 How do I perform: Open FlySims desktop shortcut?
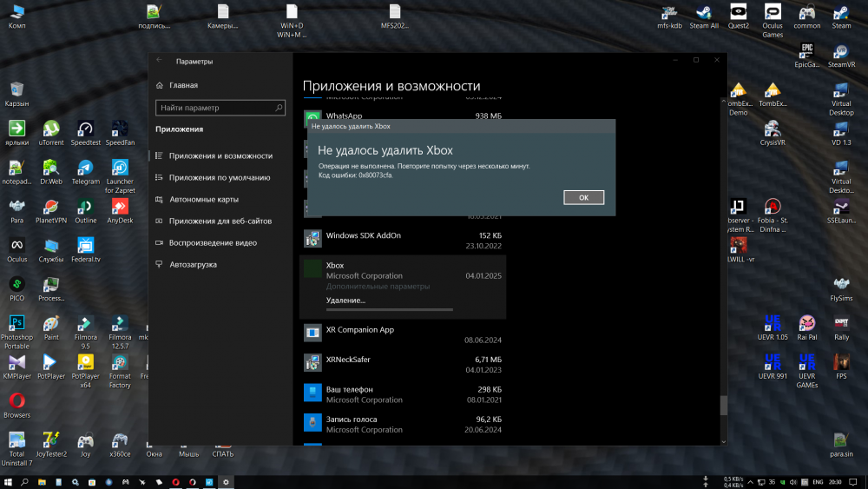point(841,289)
